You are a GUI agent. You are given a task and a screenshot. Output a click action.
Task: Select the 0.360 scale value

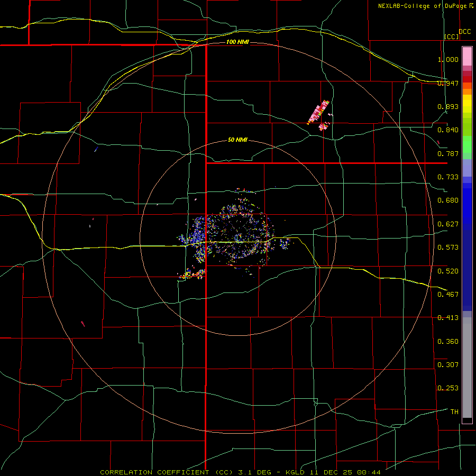[448, 342]
